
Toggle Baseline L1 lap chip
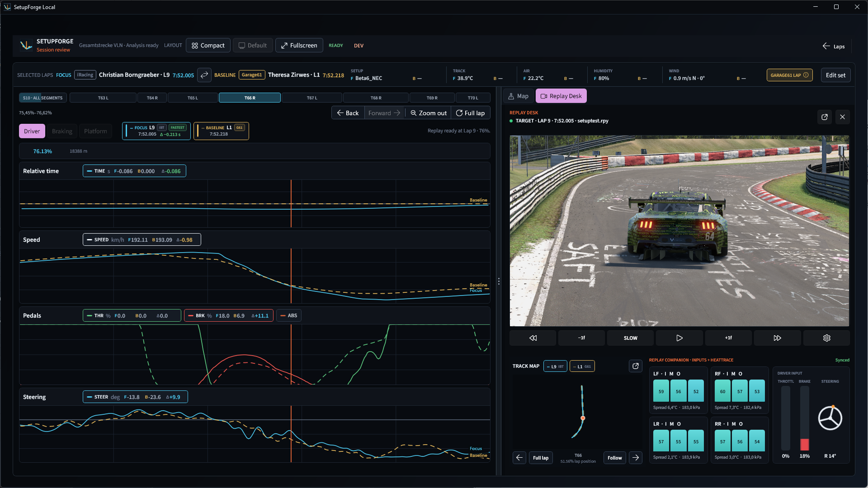pos(221,131)
